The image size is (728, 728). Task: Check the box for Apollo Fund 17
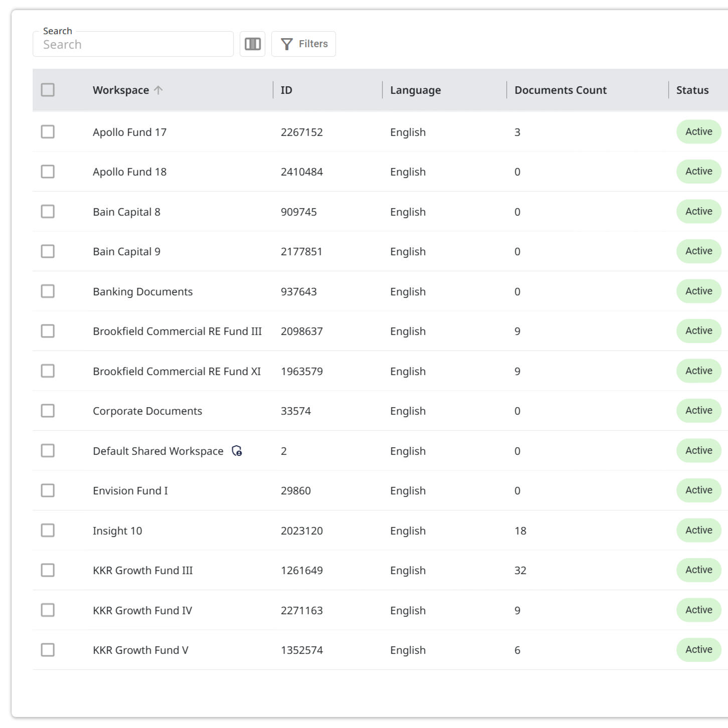click(x=48, y=132)
